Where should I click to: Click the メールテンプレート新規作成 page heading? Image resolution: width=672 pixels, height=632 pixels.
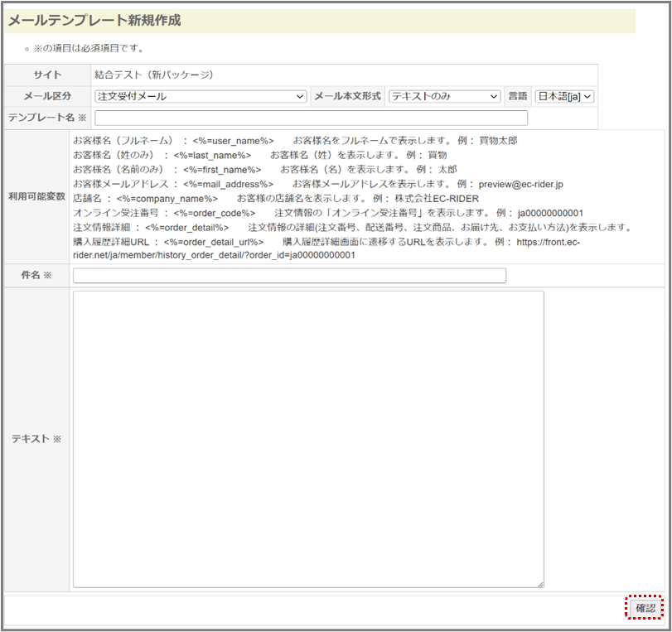(x=94, y=20)
